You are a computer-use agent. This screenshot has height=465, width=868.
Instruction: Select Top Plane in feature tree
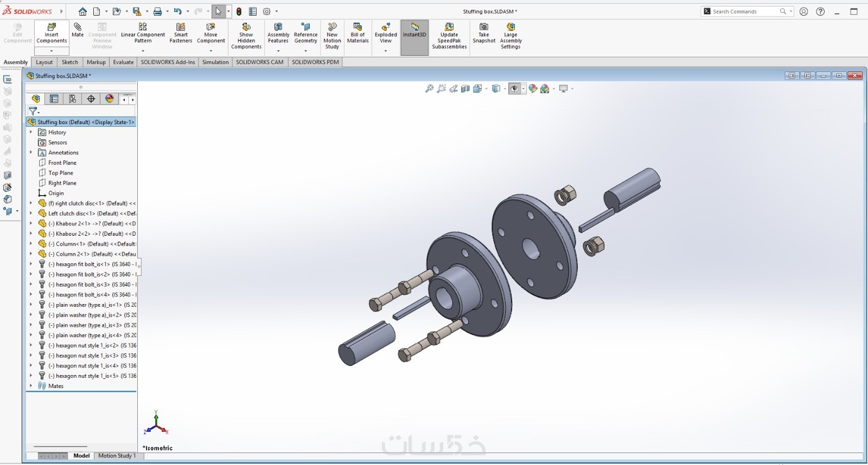60,173
